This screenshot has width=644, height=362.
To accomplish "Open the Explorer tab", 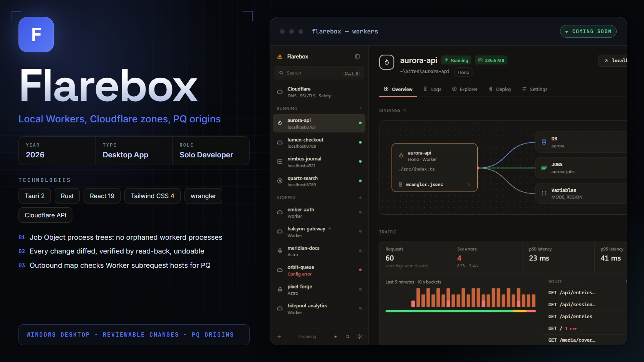I will (x=465, y=89).
